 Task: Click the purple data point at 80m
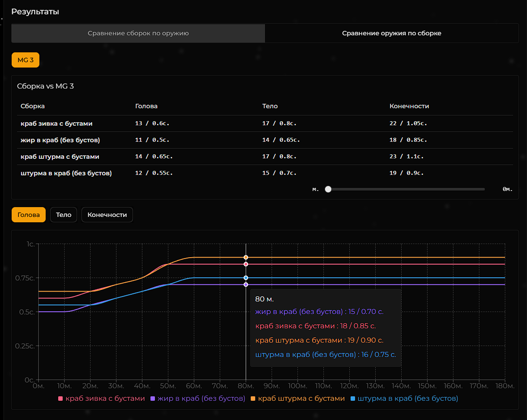click(x=246, y=284)
